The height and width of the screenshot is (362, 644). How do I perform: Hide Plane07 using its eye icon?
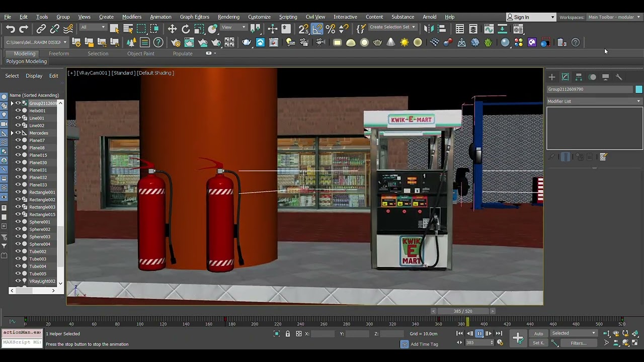pyautogui.click(x=18, y=140)
